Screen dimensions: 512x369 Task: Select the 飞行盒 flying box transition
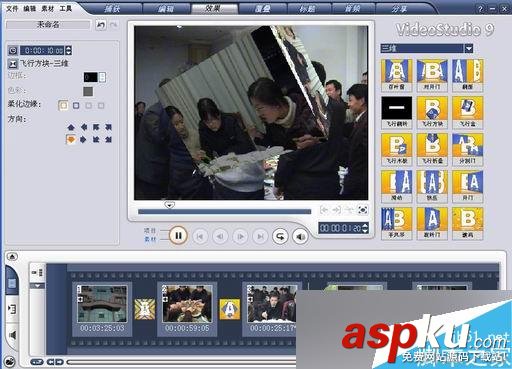(x=468, y=112)
